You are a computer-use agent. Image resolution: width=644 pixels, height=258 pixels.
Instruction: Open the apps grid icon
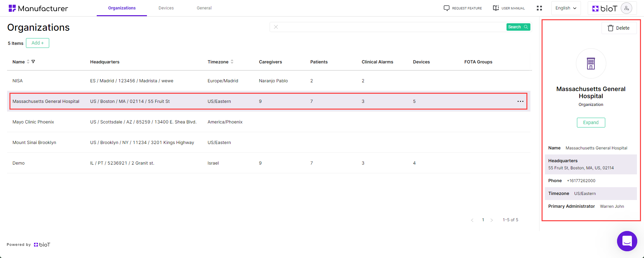point(539,8)
